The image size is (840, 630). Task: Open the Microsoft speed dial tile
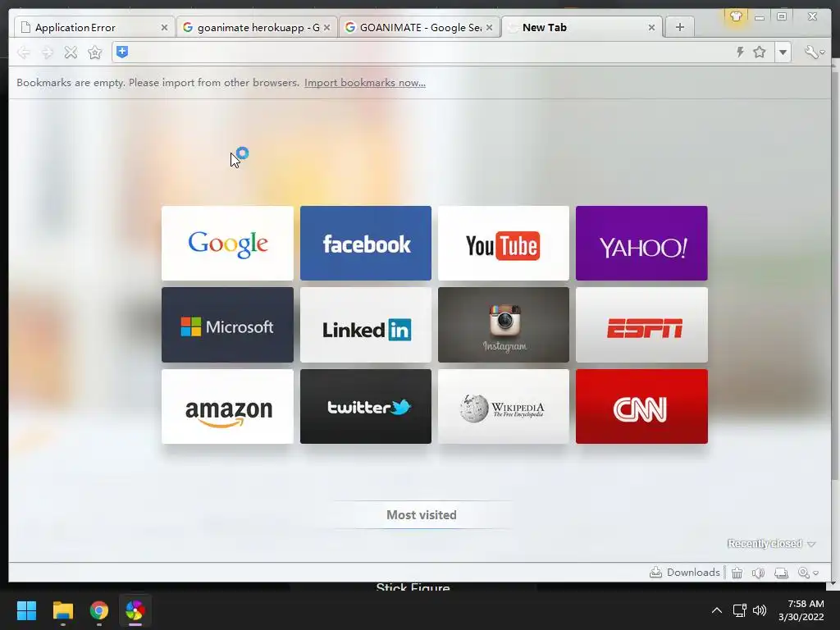[x=228, y=325]
